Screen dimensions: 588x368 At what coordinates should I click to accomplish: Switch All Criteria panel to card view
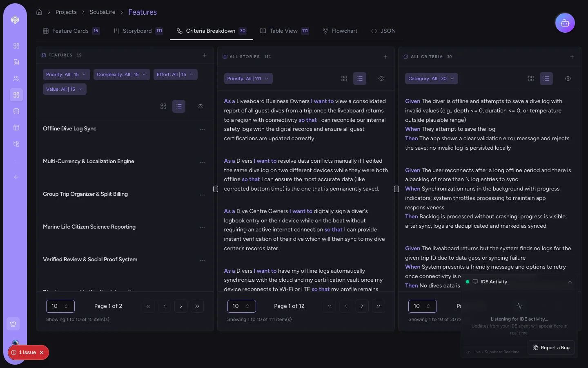pyautogui.click(x=531, y=79)
